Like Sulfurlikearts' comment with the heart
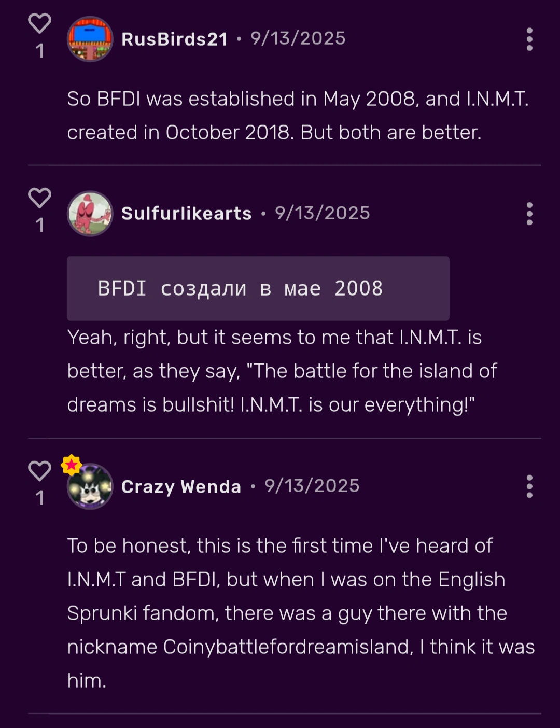The height and width of the screenshot is (728, 560). 39,198
